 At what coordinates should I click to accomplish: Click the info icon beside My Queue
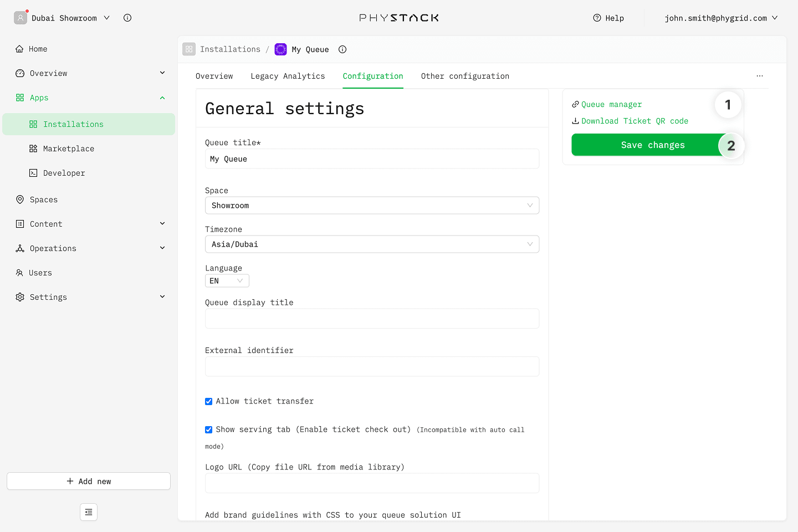point(342,49)
